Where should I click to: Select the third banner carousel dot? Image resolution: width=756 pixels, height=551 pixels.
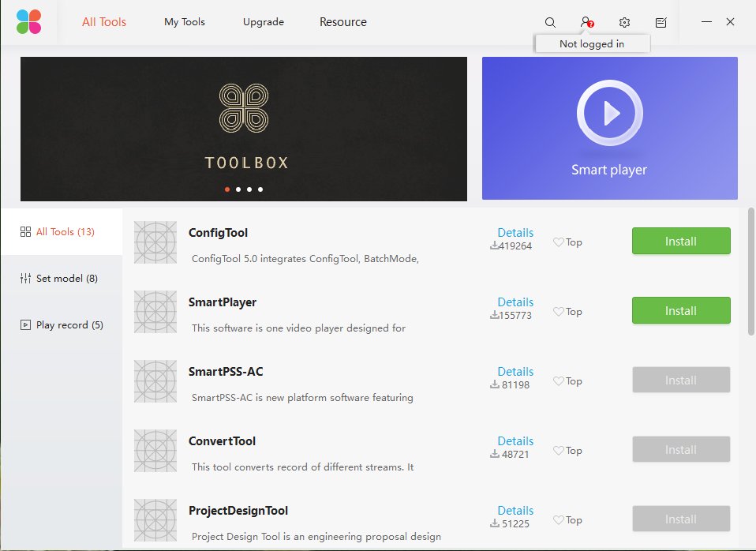pos(249,189)
